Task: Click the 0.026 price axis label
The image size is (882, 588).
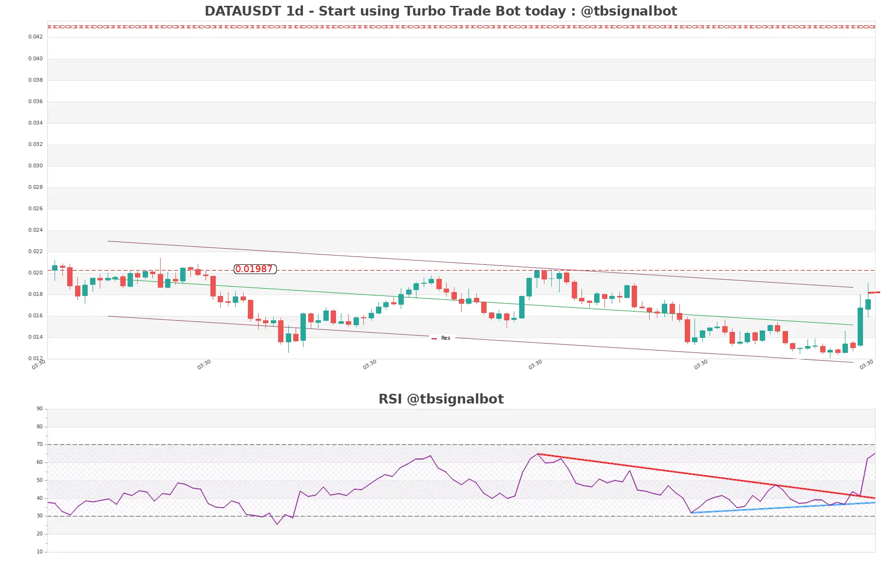Action: click(36, 209)
